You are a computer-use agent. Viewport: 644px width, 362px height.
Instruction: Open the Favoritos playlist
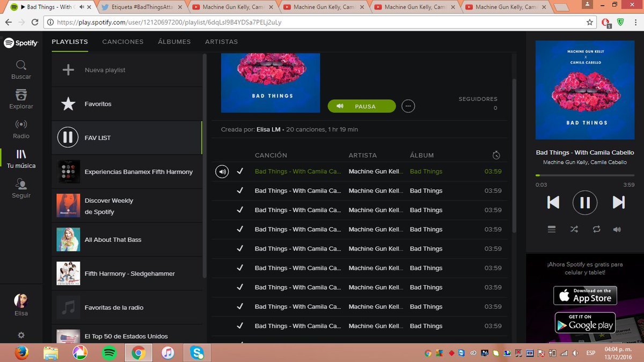point(127,104)
